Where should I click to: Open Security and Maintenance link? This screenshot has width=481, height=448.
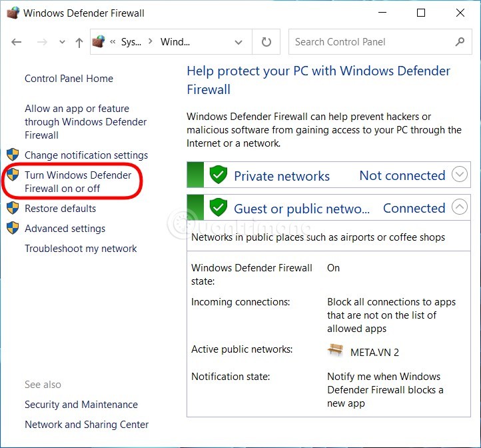[x=81, y=405]
